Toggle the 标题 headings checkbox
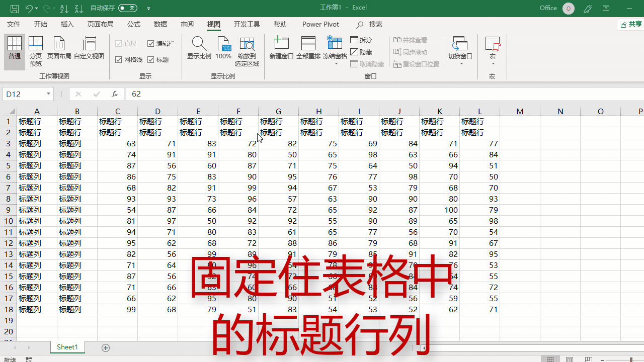Image resolution: width=644 pixels, height=362 pixels. [158, 59]
